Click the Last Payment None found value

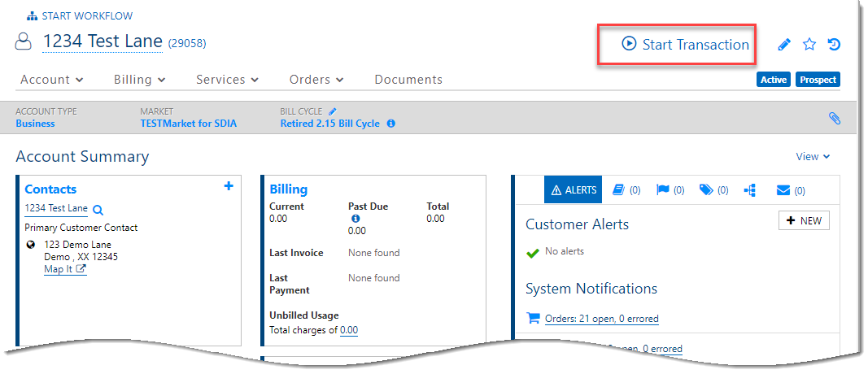tap(373, 278)
